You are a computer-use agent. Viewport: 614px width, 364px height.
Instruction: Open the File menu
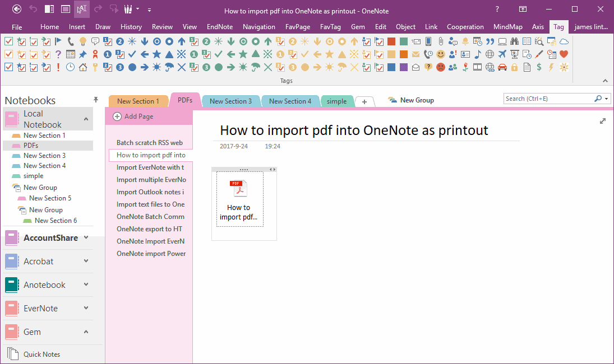tap(17, 27)
